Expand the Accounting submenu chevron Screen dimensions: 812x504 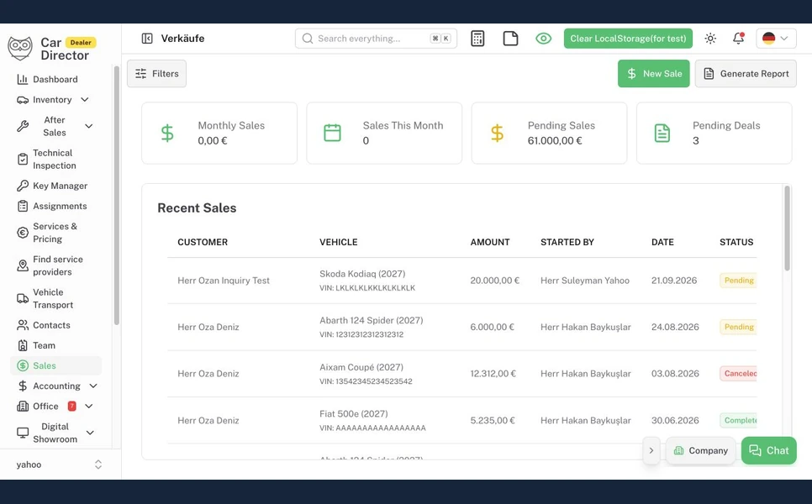(93, 386)
